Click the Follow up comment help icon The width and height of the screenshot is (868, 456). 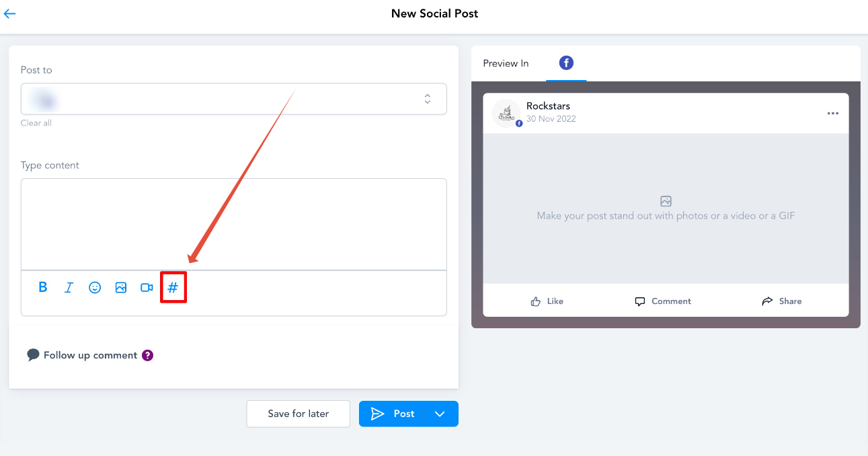pyautogui.click(x=148, y=355)
